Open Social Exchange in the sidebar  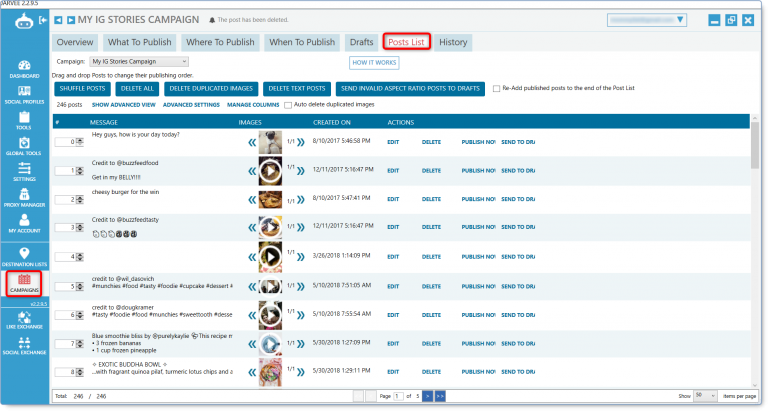[24, 346]
